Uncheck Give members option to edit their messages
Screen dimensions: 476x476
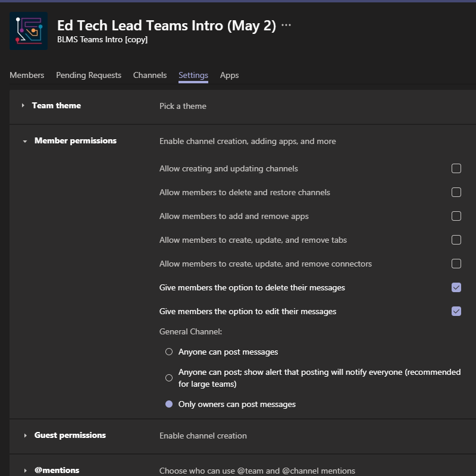tap(456, 311)
